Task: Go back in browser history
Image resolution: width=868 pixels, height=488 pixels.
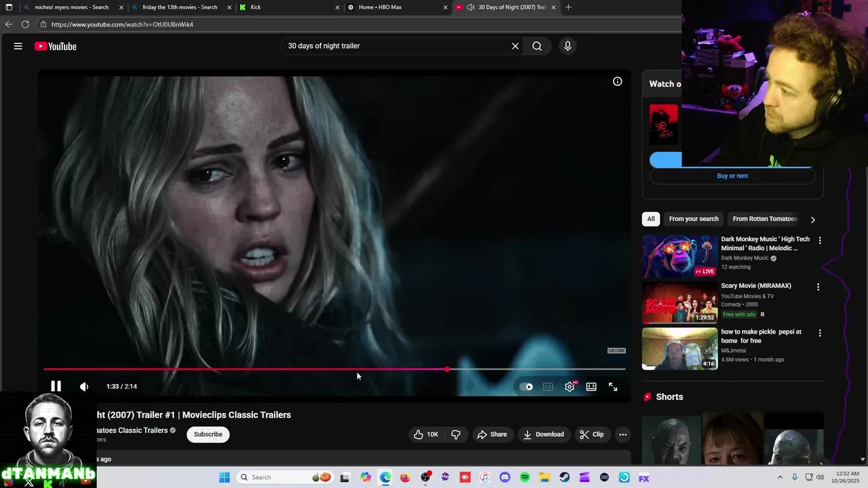Action: [9, 24]
